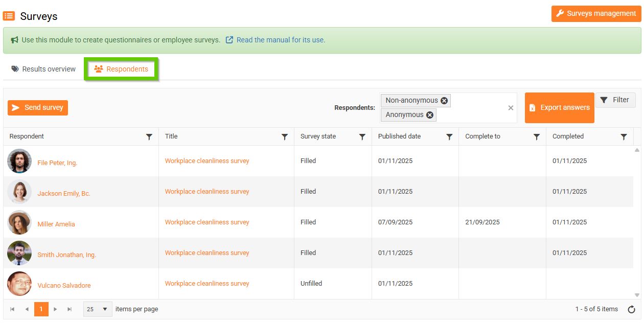
Task: Remove the Non-anonymous respondent tag
Action: (444, 101)
